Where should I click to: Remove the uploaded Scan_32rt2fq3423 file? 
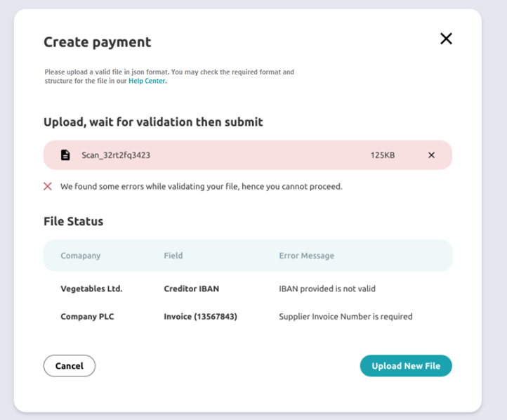point(431,155)
